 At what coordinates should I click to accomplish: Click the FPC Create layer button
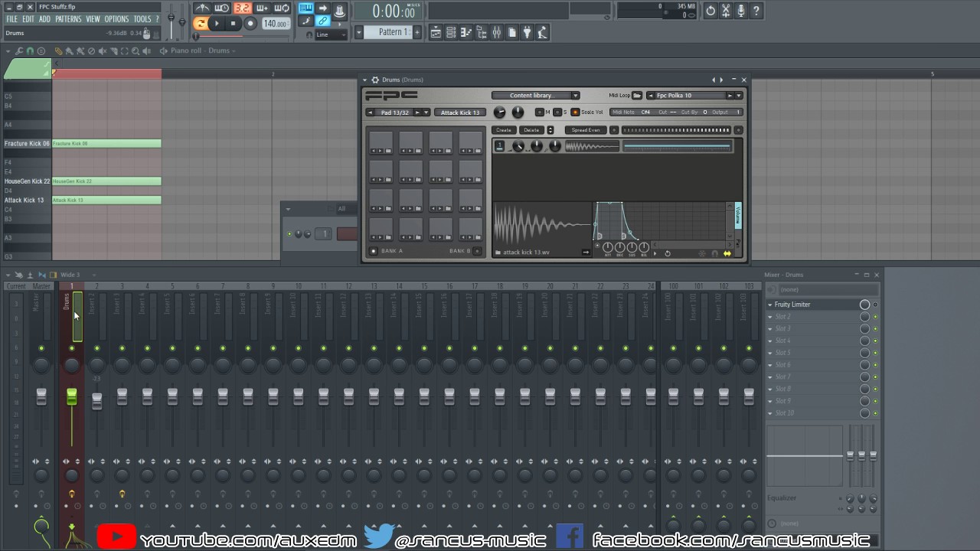504,130
